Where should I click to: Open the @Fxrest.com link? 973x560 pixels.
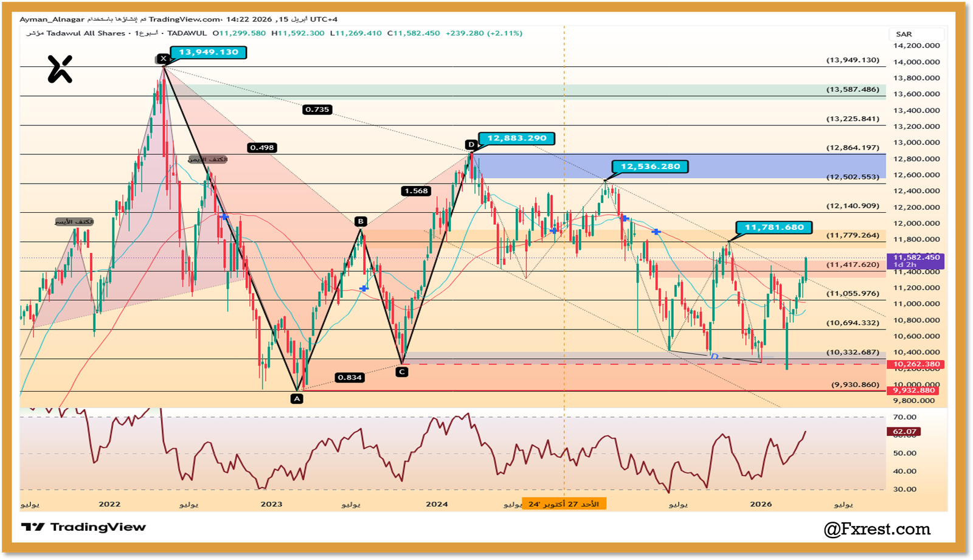(x=876, y=529)
